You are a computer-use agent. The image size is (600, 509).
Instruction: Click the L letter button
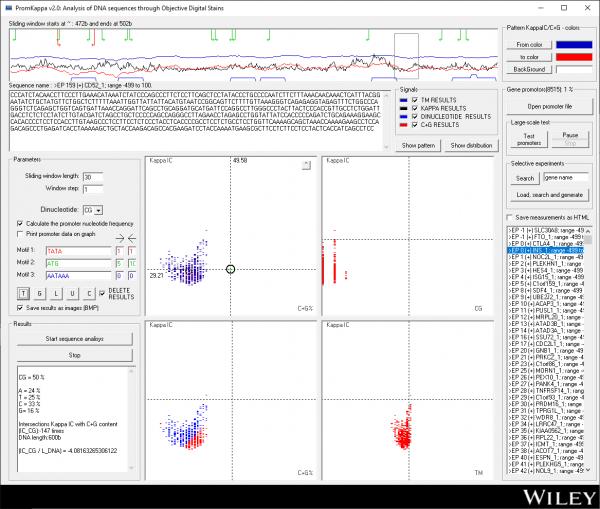(x=56, y=294)
